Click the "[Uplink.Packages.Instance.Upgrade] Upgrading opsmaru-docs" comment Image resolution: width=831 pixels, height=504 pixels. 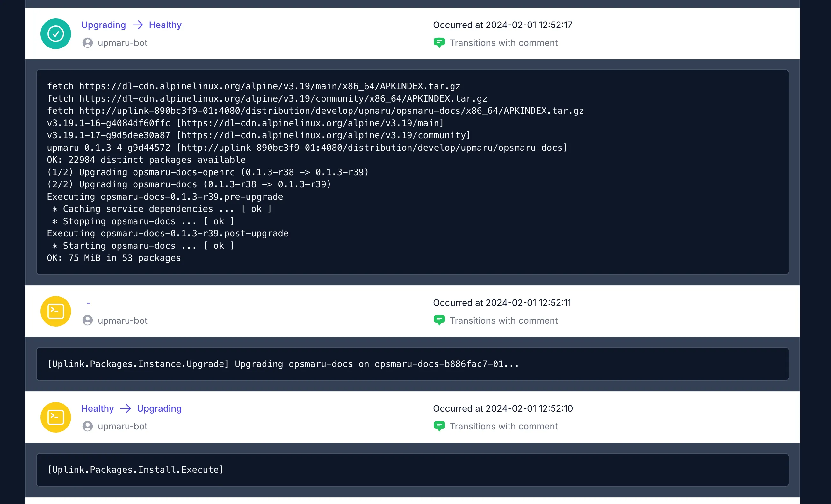(x=283, y=364)
